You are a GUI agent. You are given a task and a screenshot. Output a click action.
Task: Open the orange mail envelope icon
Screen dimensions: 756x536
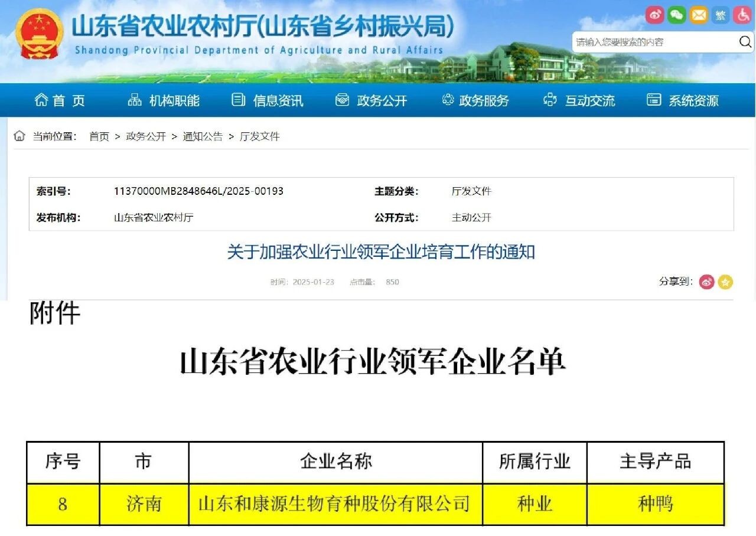[699, 15]
